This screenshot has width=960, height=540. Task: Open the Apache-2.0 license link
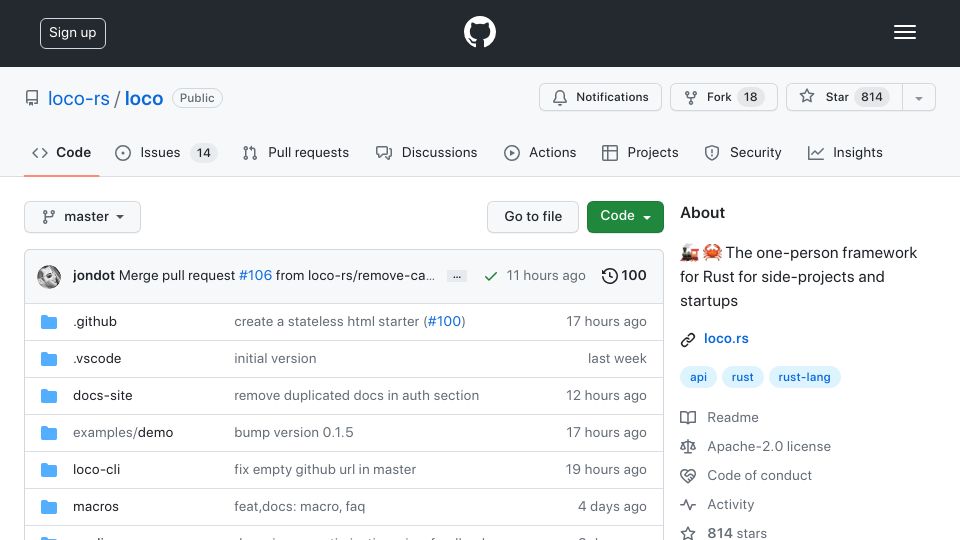point(768,446)
